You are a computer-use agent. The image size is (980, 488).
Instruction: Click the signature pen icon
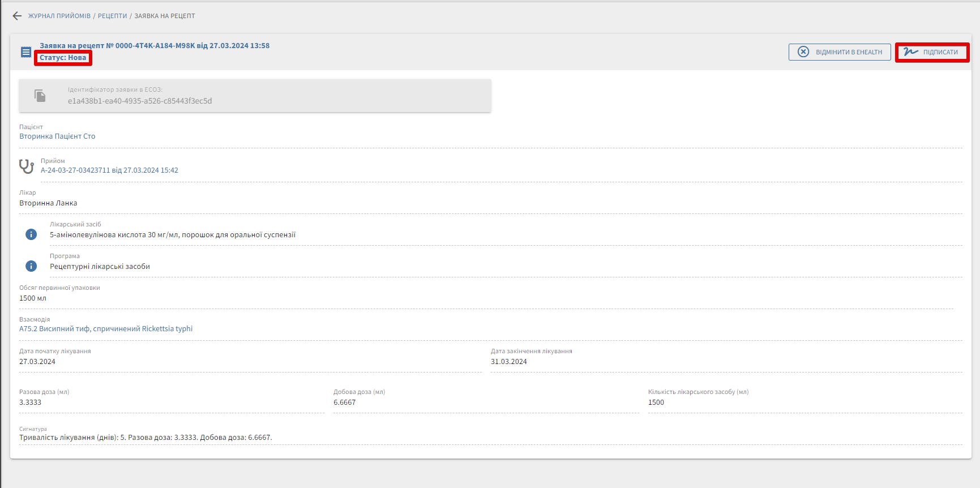point(910,52)
